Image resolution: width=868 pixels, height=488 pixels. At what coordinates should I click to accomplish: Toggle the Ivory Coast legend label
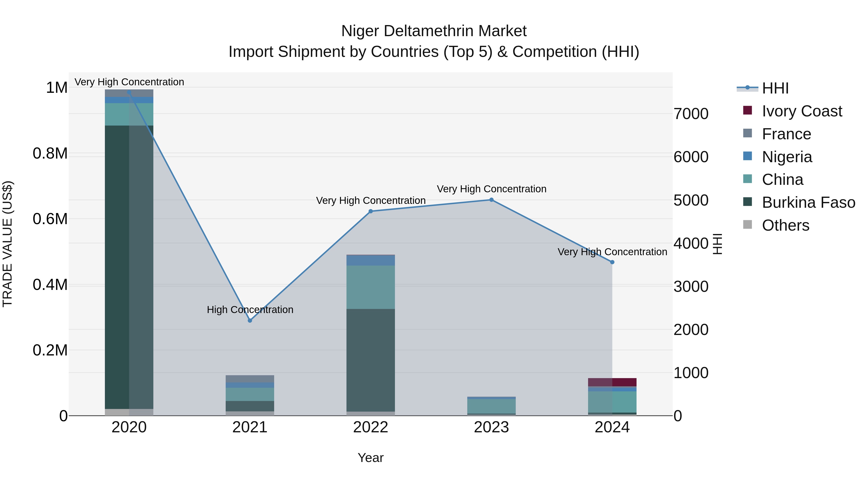coord(802,111)
